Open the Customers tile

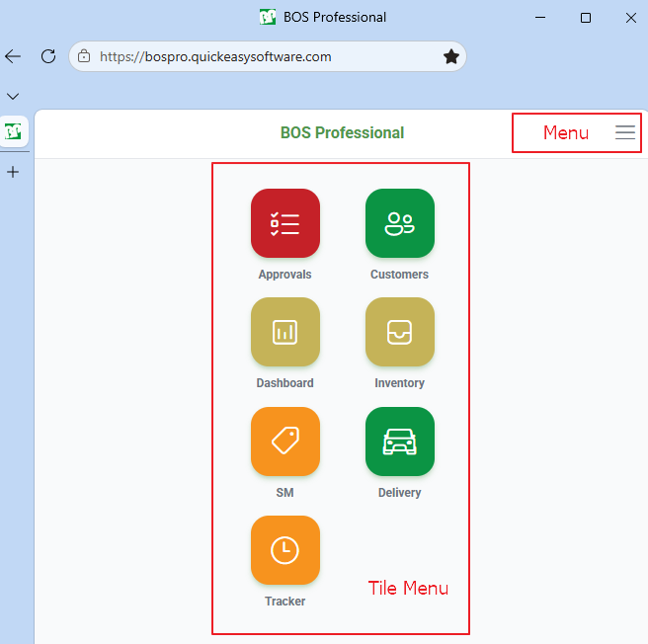tap(400, 223)
